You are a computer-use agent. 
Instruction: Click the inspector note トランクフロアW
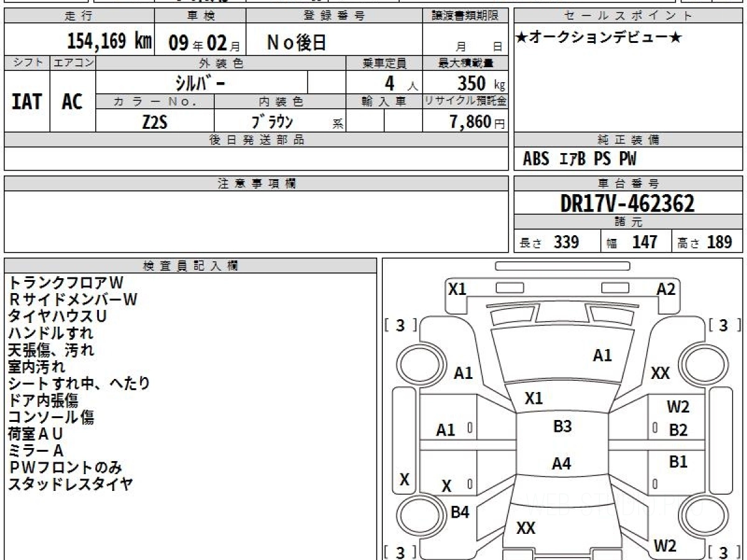click(x=67, y=282)
